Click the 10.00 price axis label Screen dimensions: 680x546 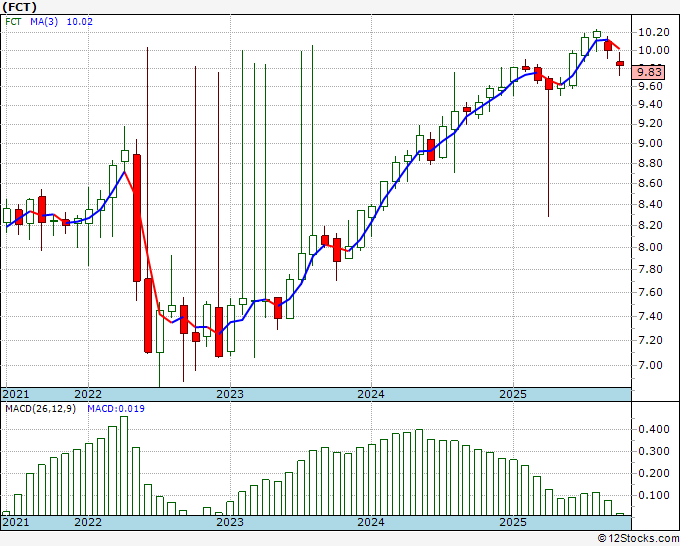[654, 50]
